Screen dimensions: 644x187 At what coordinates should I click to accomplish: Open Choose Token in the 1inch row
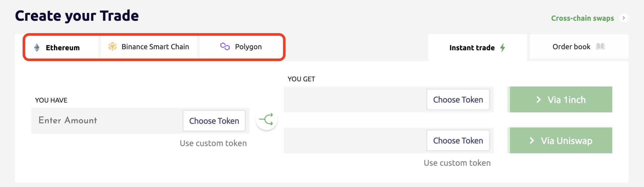click(458, 100)
